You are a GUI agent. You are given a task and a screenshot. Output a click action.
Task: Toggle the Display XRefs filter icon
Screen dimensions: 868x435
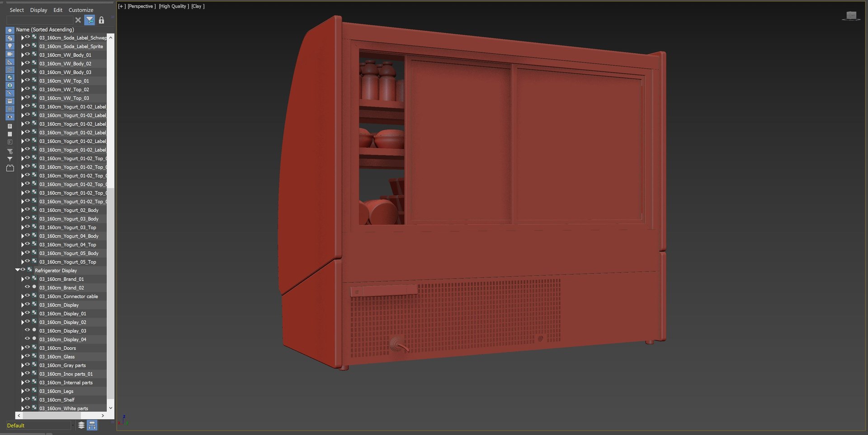point(9,85)
